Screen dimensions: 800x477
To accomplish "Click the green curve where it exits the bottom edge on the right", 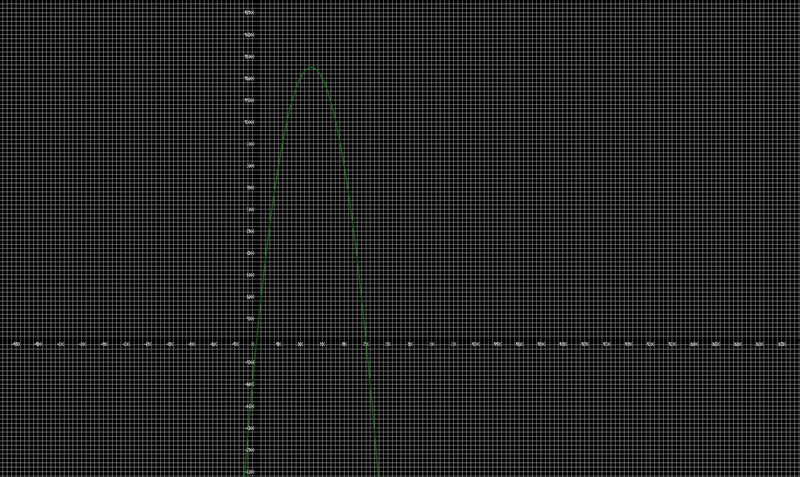I will [x=378, y=473].
